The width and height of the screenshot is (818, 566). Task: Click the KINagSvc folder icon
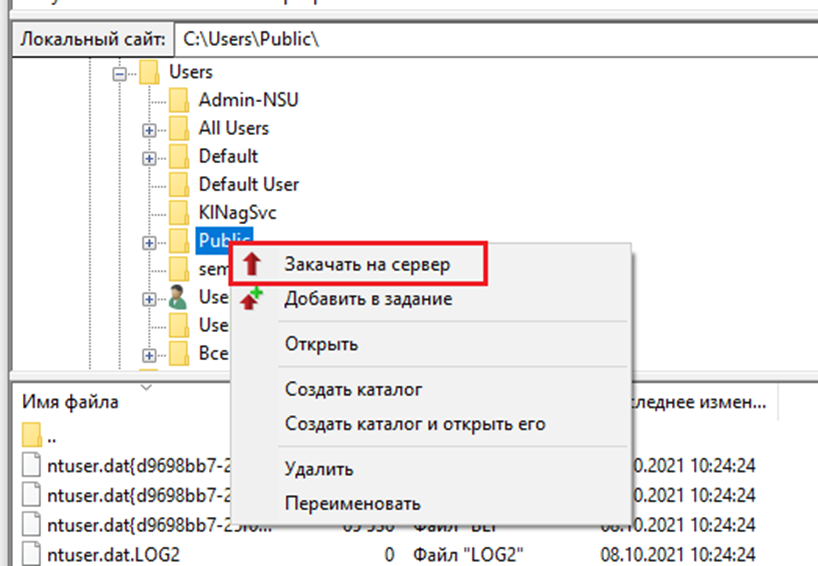coord(179,212)
